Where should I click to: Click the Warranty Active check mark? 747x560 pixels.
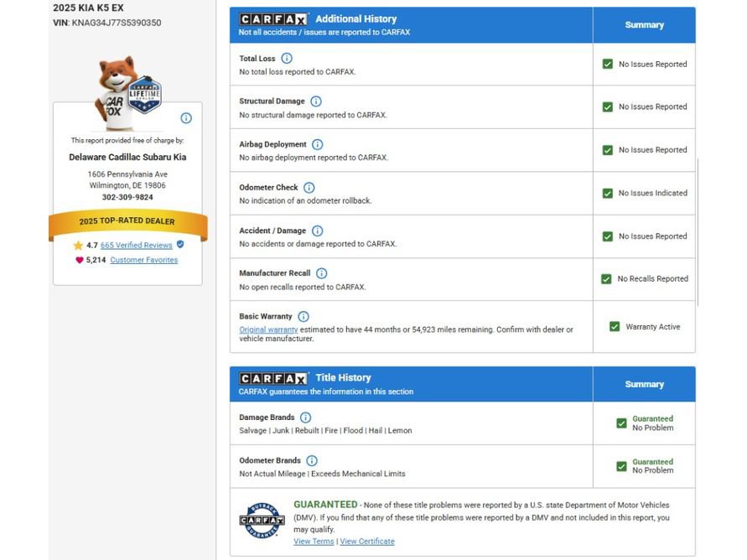tap(615, 327)
